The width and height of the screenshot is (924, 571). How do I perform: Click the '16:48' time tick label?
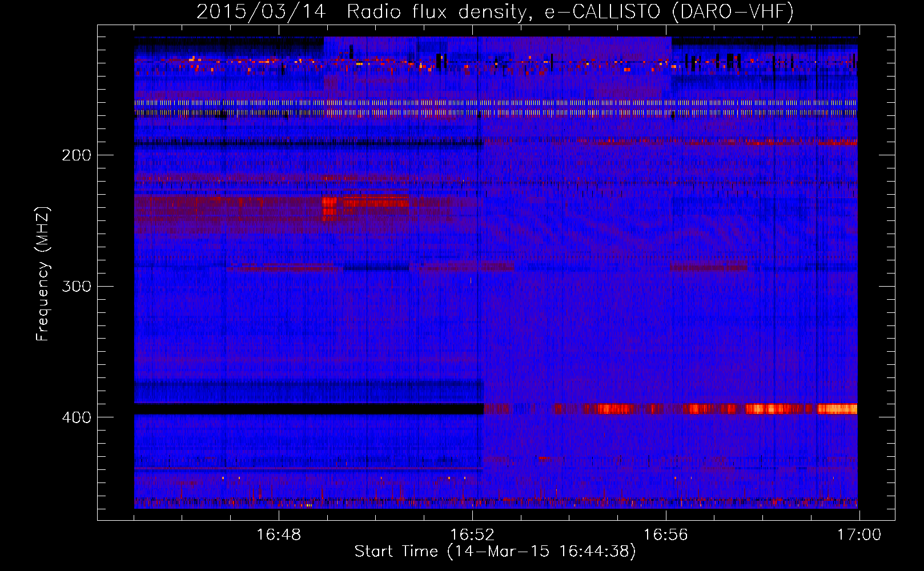click(279, 534)
